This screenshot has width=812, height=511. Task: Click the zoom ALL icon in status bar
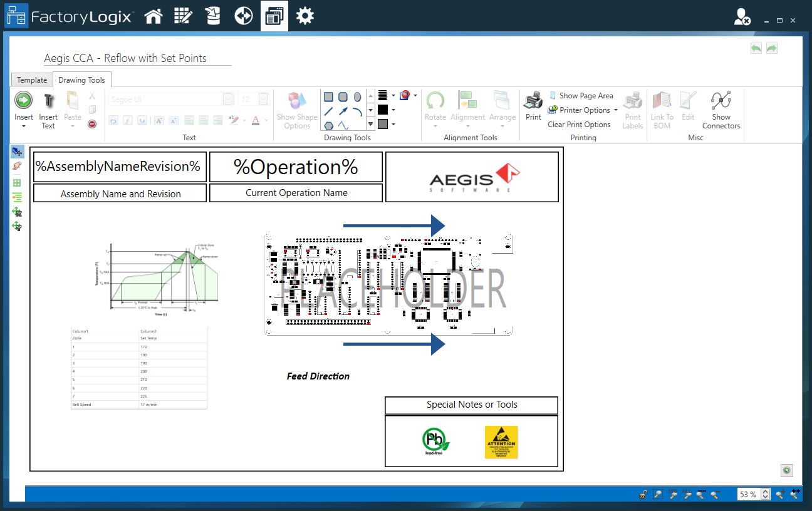(x=687, y=494)
